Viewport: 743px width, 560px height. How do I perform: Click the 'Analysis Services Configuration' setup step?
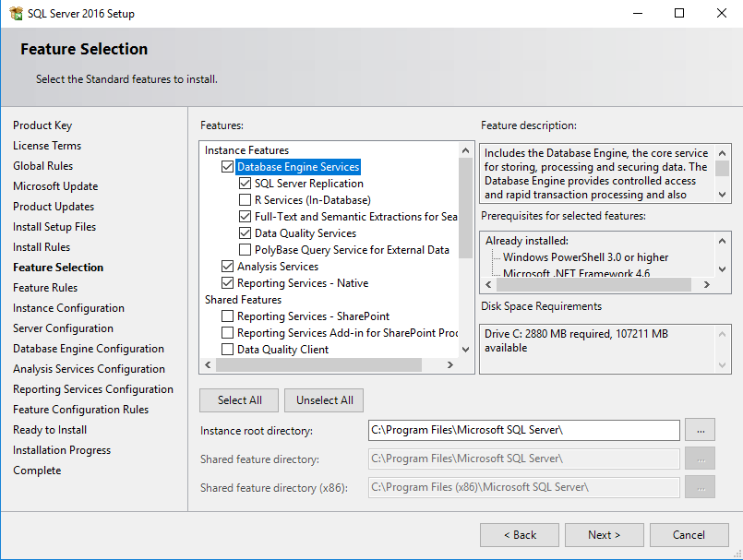(x=90, y=369)
